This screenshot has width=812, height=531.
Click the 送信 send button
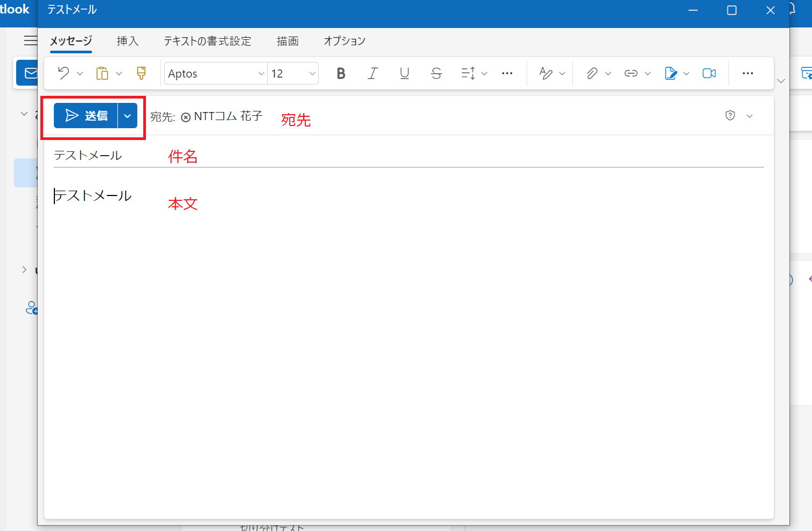click(86, 116)
